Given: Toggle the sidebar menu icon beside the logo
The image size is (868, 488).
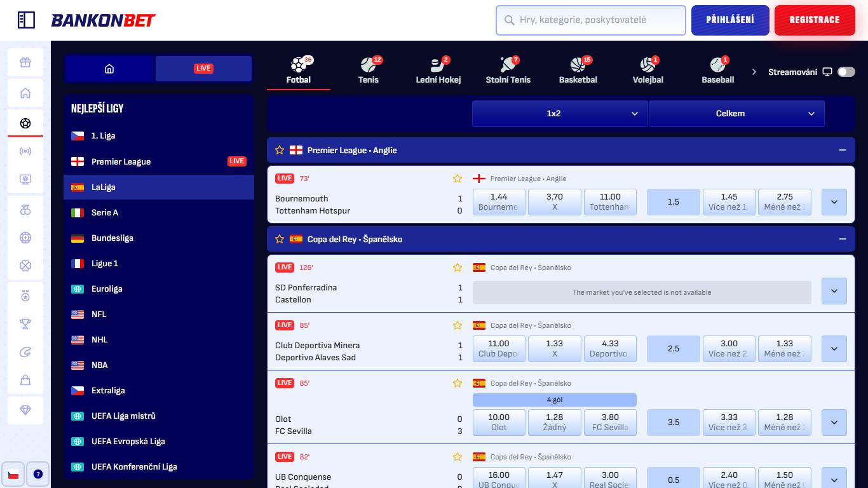Looking at the screenshot, I should coord(26,20).
